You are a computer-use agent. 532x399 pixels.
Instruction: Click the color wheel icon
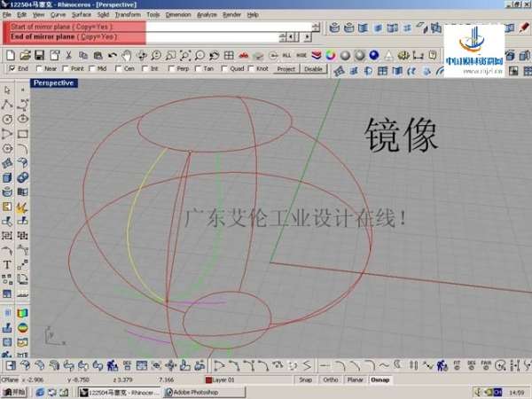click(331, 55)
